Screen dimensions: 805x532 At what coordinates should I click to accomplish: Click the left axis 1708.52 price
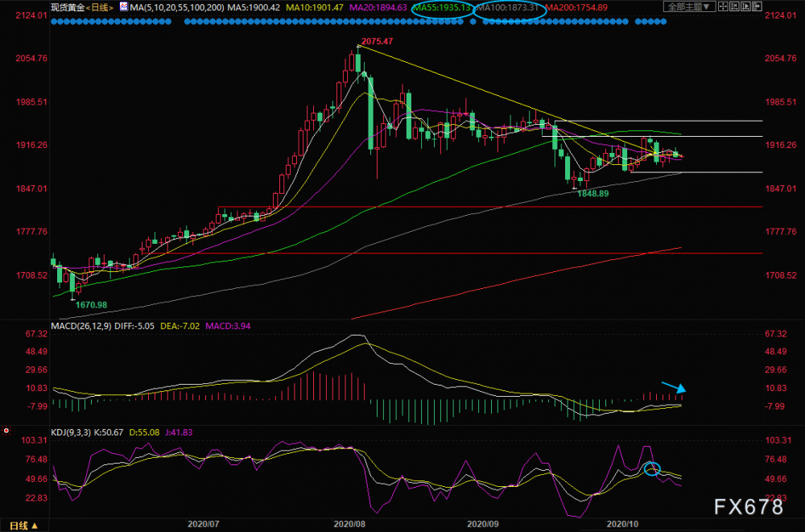click(x=31, y=275)
